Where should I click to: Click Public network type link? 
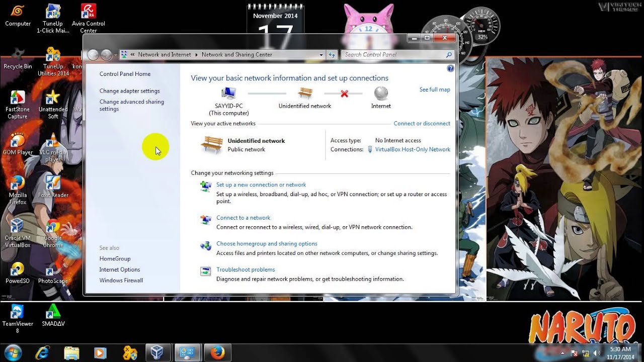[246, 149]
